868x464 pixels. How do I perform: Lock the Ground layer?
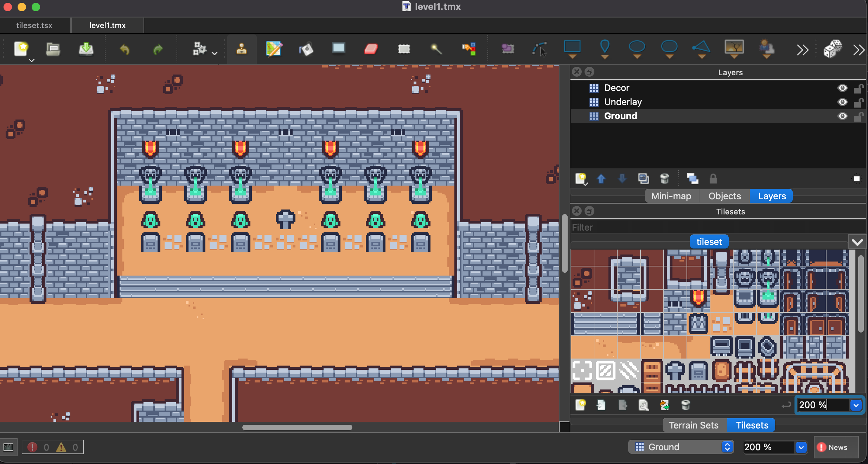[x=858, y=116]
